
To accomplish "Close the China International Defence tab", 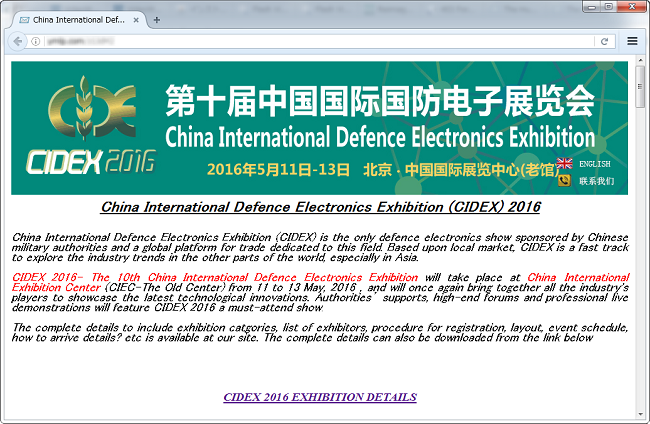I will click(136, 19).
